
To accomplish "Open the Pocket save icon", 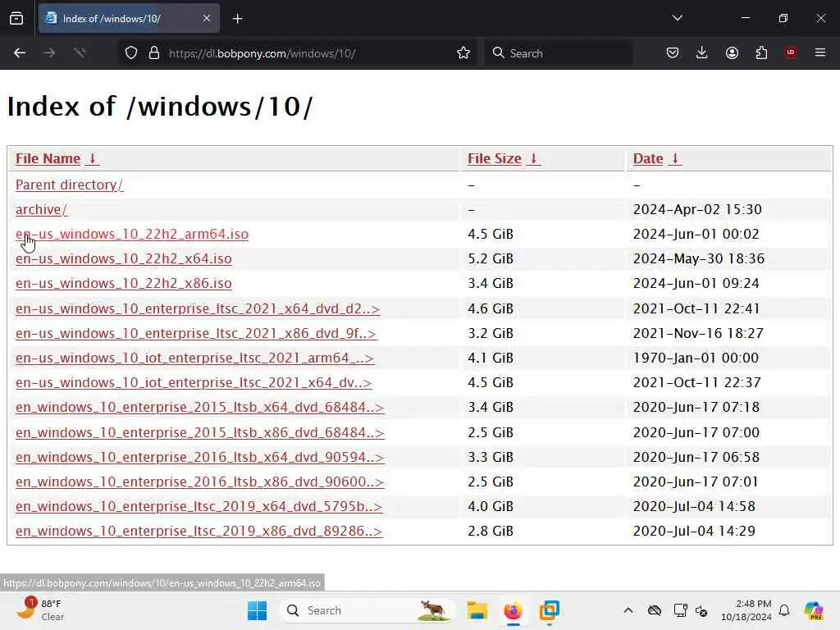I will pyautogui.click(x=673, y=53).
